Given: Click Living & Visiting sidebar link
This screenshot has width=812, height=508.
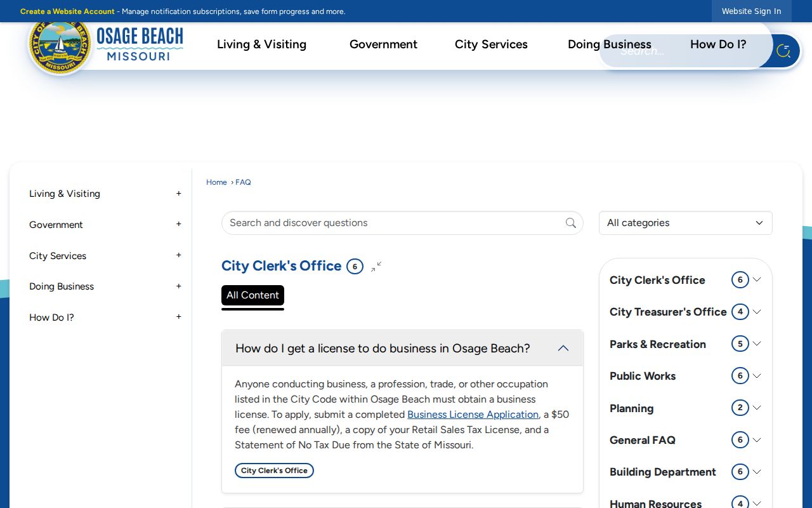Looking at the screenshot, I should coord(65,194).
